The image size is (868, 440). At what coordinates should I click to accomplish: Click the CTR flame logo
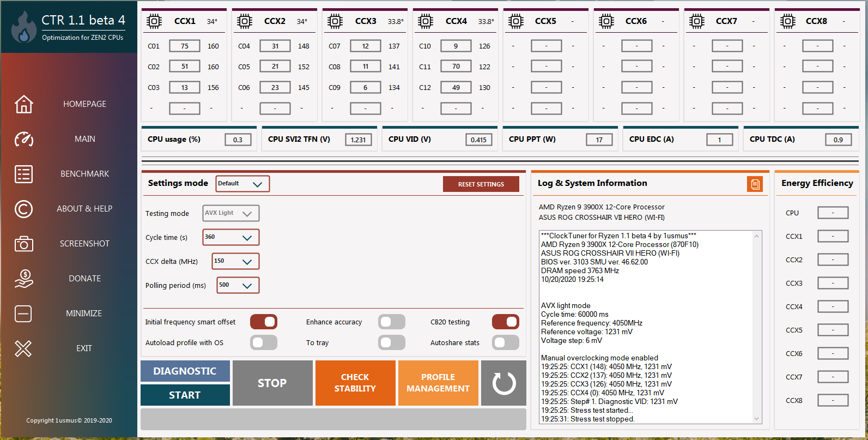coord(23,27)
